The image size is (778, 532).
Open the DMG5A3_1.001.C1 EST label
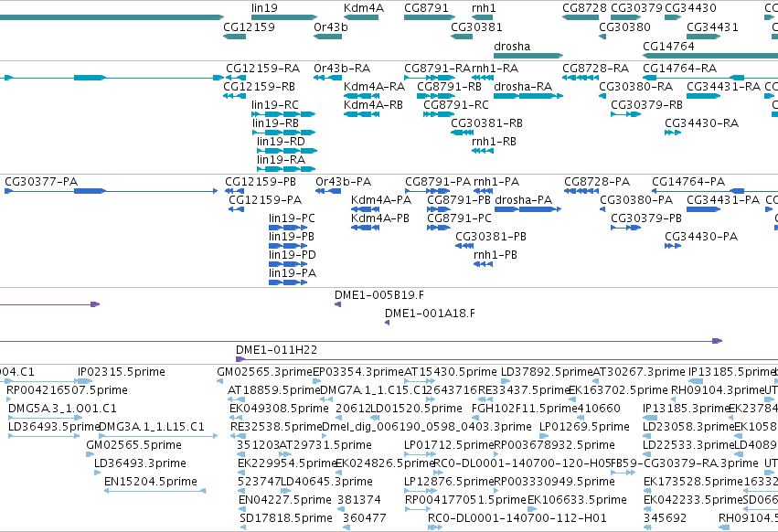[x=62, y=409]
